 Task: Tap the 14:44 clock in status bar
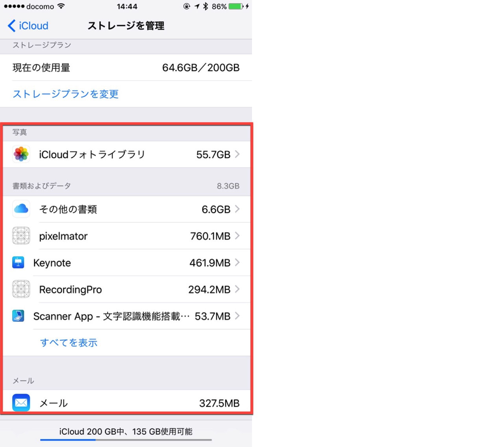[127, 7]
